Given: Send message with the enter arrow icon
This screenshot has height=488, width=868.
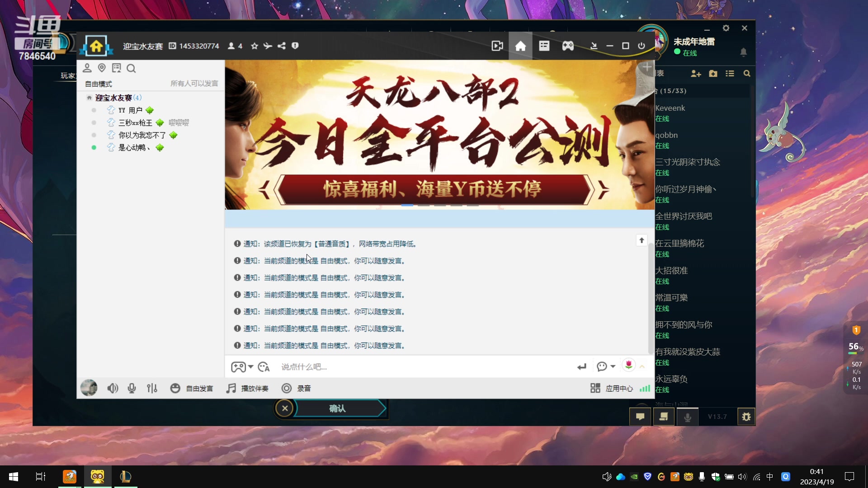Looking at the screenshot, I should coord(581,367).
